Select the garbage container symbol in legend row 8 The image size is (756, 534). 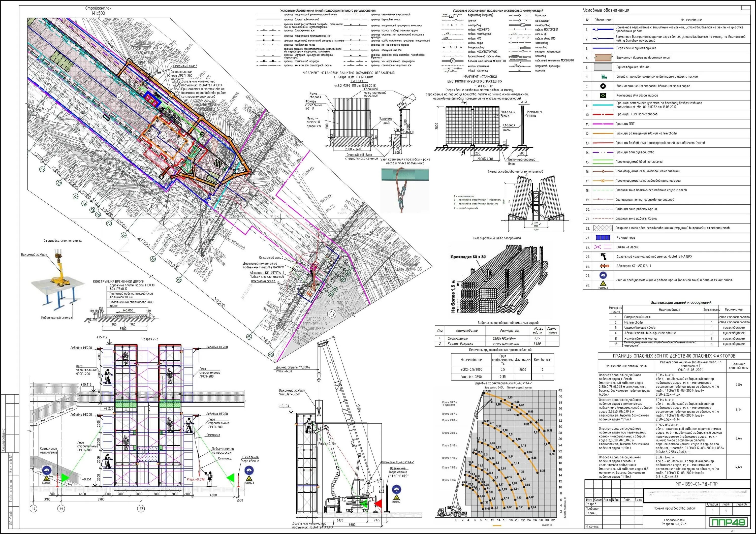pyautogui.click(x=603, y=96)
